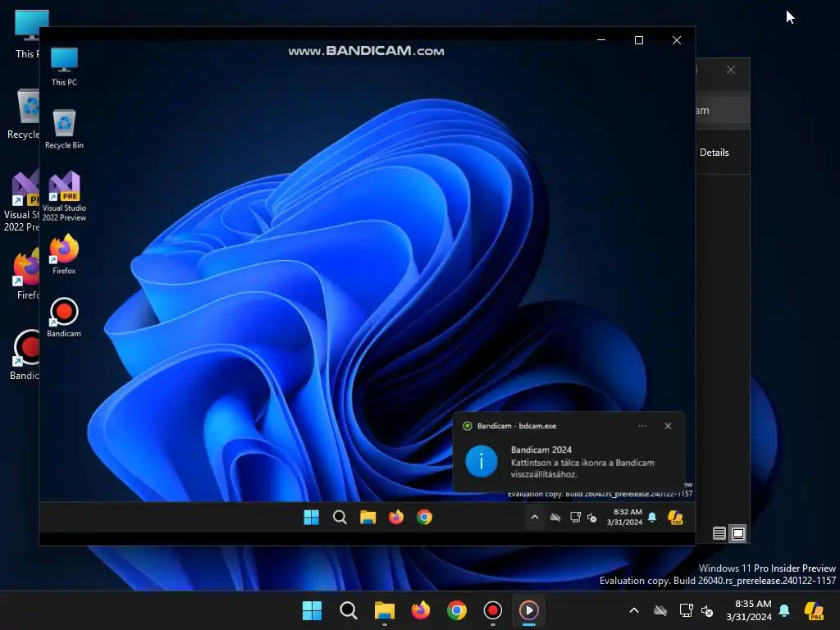Open the OneDrive tray icon near 8:35 AM

pyautogui.click(x=660, y=610)
